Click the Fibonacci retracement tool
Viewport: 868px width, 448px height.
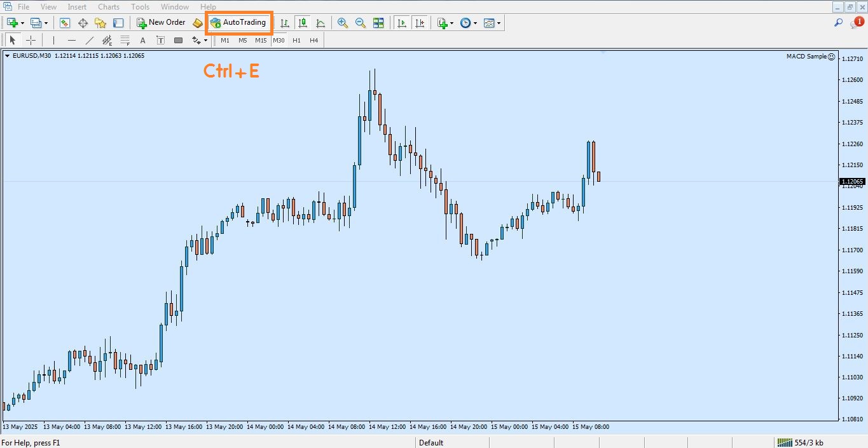125,41
